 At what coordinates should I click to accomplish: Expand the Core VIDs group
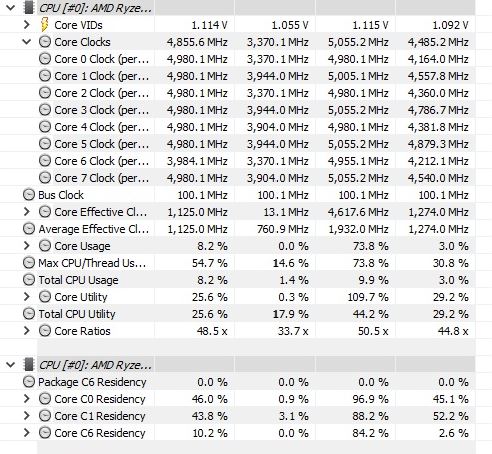(27, 25)
